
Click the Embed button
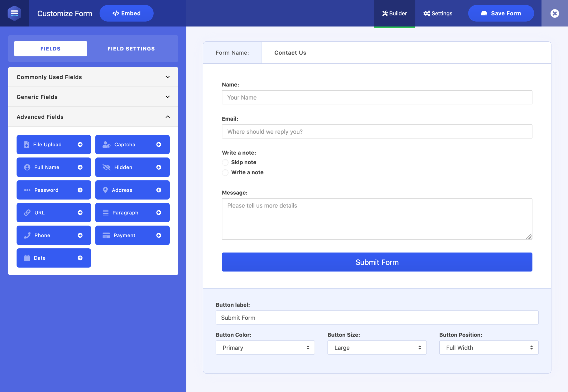click(126, 13)
